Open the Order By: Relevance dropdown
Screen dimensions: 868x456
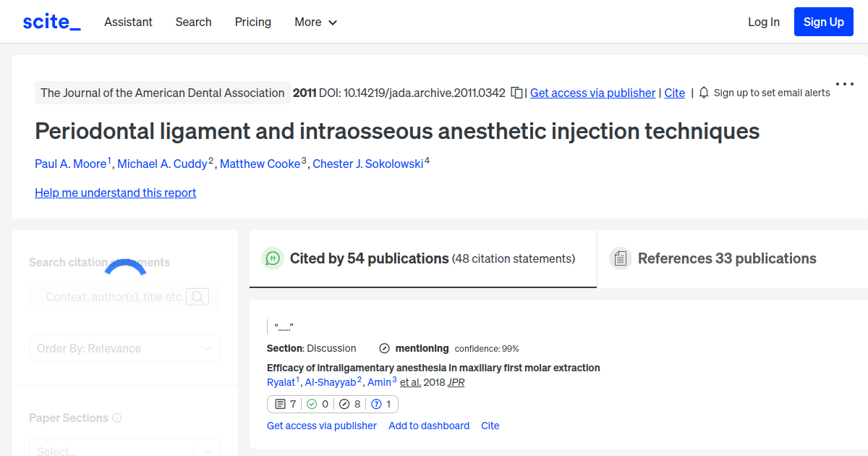(124, 348)
